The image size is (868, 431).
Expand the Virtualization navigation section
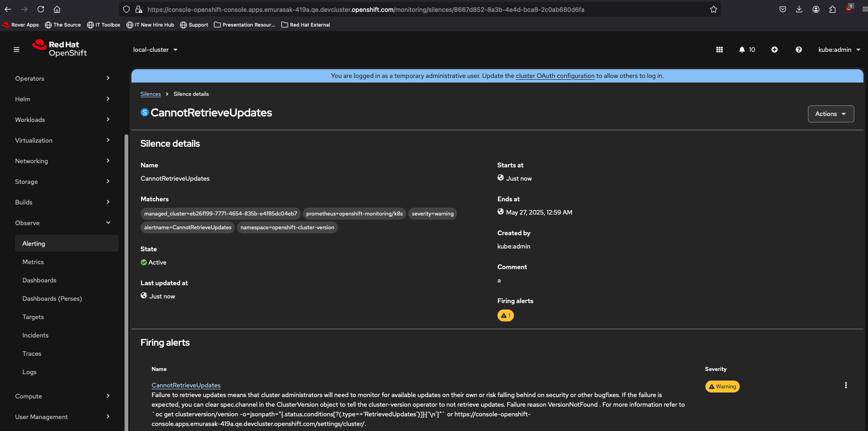(62, 140)
